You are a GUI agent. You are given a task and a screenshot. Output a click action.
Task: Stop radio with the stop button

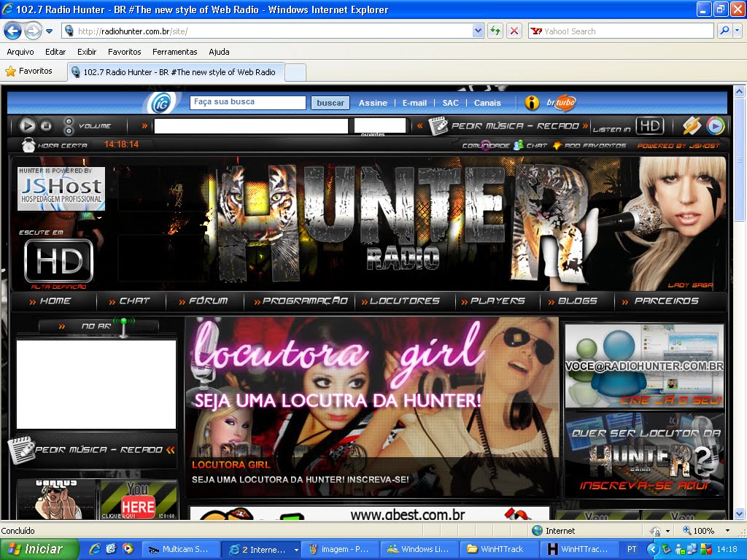pos(46,125)
